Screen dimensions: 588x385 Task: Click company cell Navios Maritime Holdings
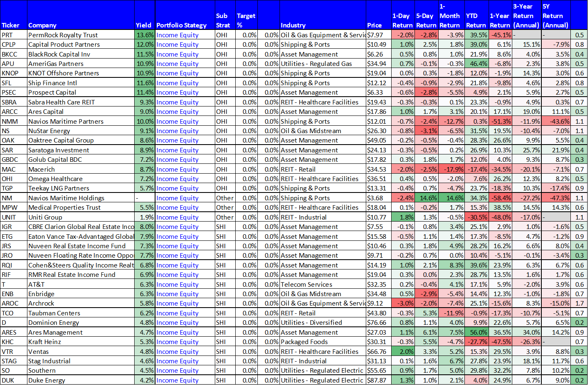coord(81,198)
